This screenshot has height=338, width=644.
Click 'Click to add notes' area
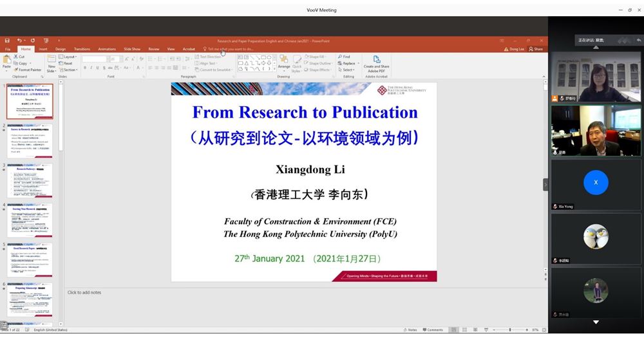pos(84,292)
